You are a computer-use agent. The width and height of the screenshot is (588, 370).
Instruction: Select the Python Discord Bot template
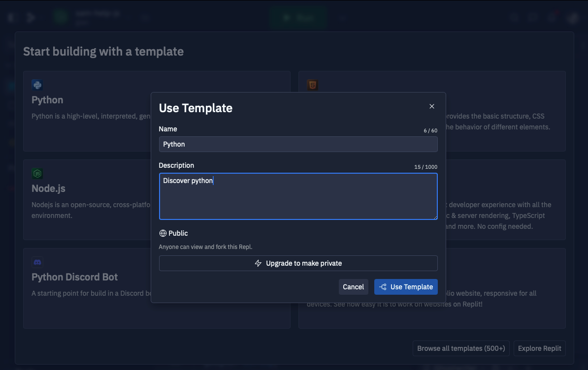pyautogui.click(x=75, y=277)
